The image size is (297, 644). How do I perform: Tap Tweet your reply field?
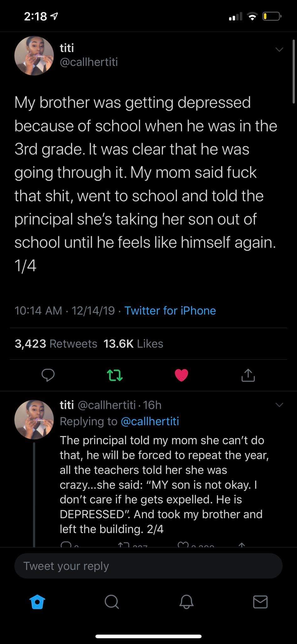click(x=148, y=566)
